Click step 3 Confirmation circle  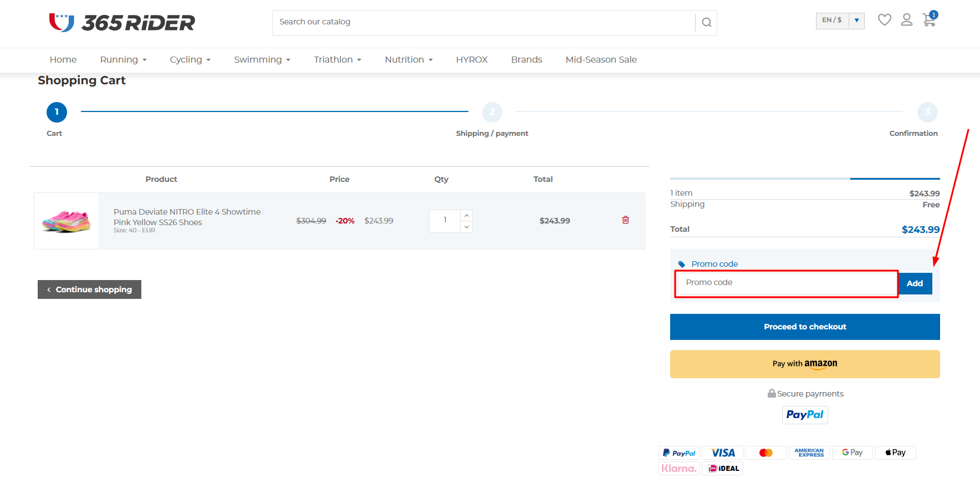[927, 112]
